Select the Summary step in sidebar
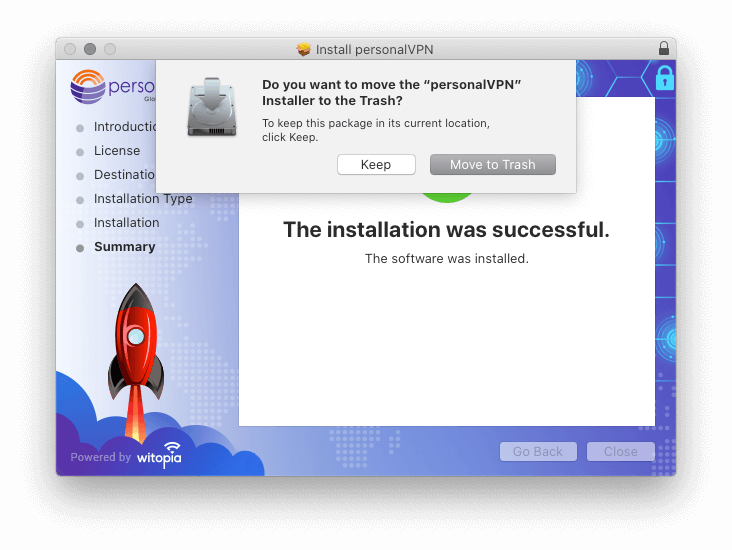Image resolution: width=732 pixels, height=550 pixels. (x=124, y=247)
